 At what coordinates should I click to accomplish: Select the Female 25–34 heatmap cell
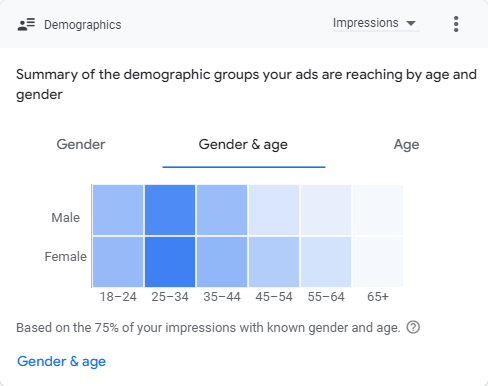click(x=170, y=262)
